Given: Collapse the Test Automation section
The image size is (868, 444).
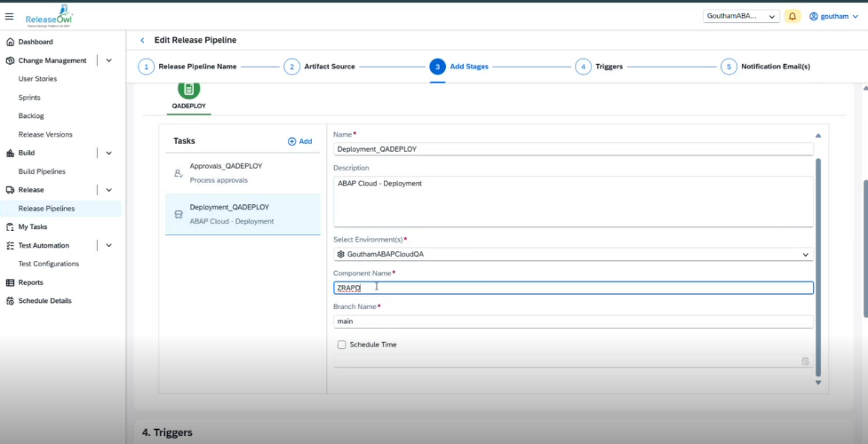Looking at the screenshot, I should coord(109,245).
